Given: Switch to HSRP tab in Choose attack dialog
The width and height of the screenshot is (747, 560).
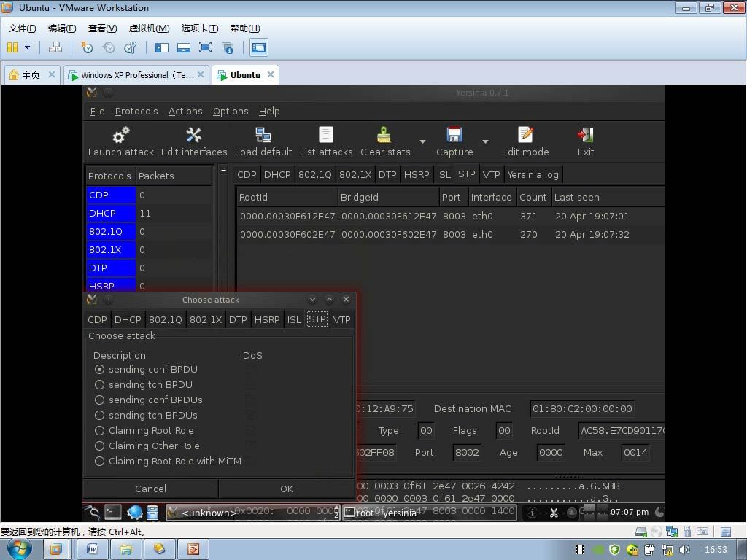Looking at the screenshot, I should click(x=267, y=319).
